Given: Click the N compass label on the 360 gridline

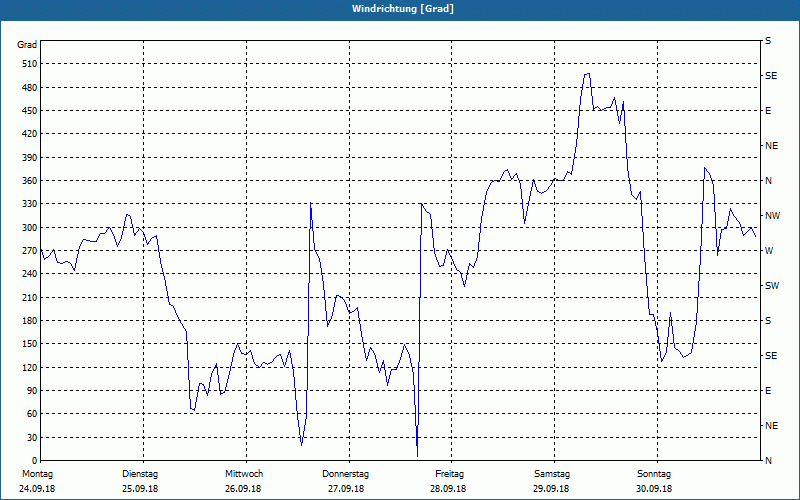Looking at the screenshot, I should pyautogui.click(x=768, y=181).
